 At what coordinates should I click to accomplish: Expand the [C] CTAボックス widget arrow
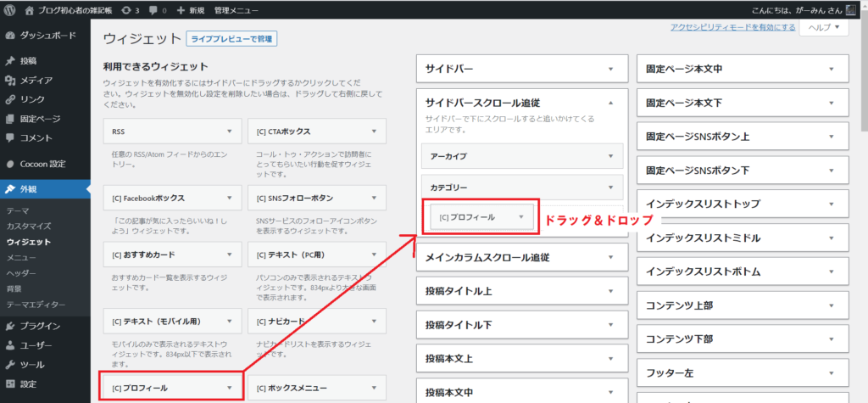click(374, 132)
